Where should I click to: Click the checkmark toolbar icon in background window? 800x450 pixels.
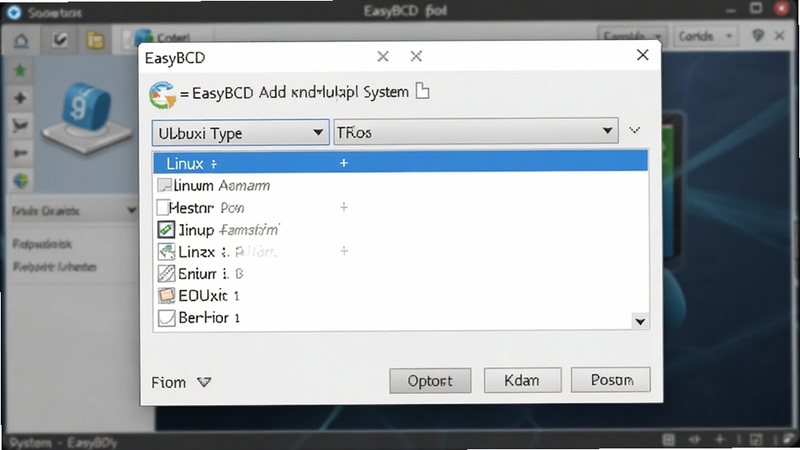coord(60,40)
